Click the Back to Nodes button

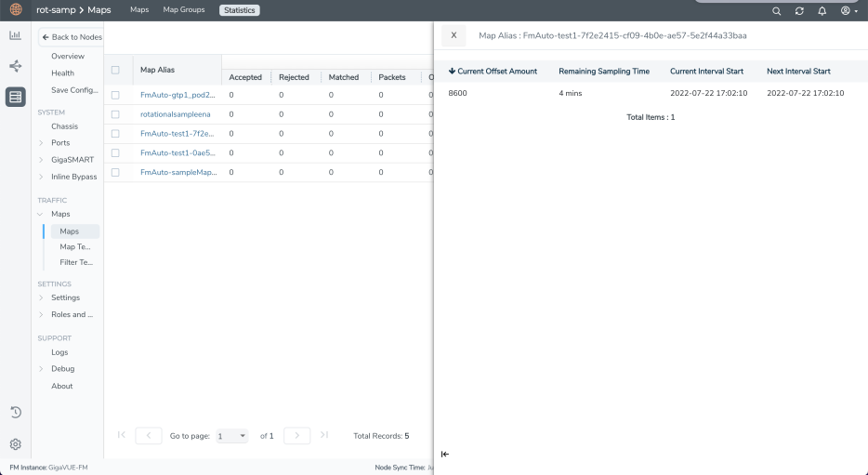coord(72,36)
